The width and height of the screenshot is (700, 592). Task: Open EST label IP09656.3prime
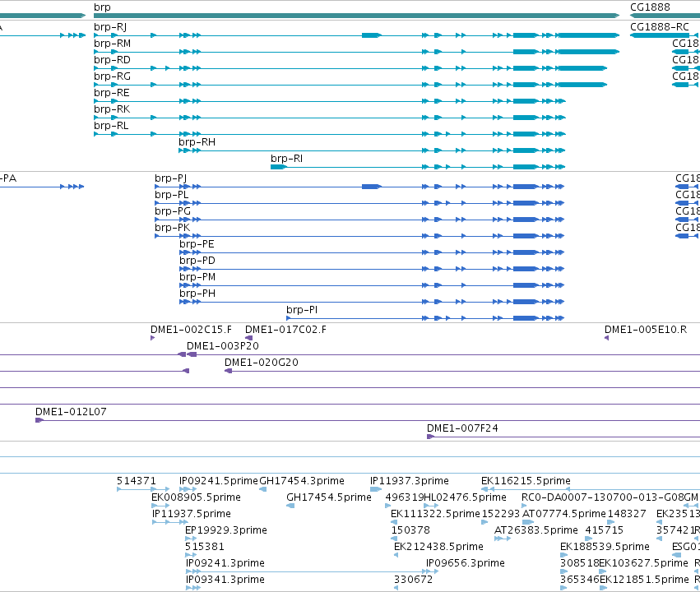click(466, 563)
